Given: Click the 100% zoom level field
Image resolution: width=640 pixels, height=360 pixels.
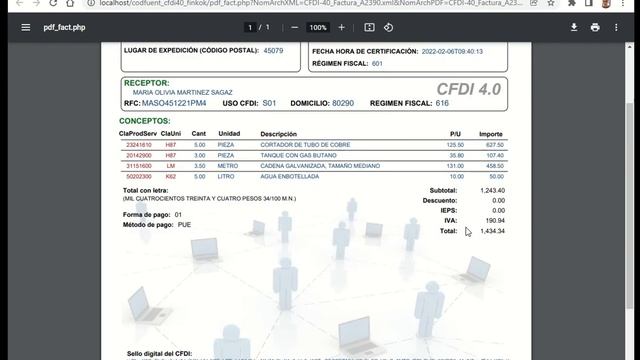Looking at the screenshot, I should (x=318, y=27).
